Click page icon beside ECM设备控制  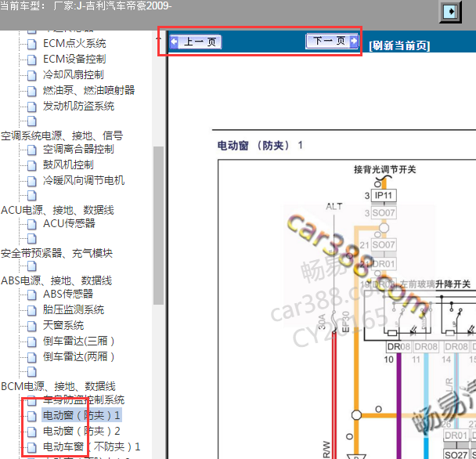tap(31, 60)
